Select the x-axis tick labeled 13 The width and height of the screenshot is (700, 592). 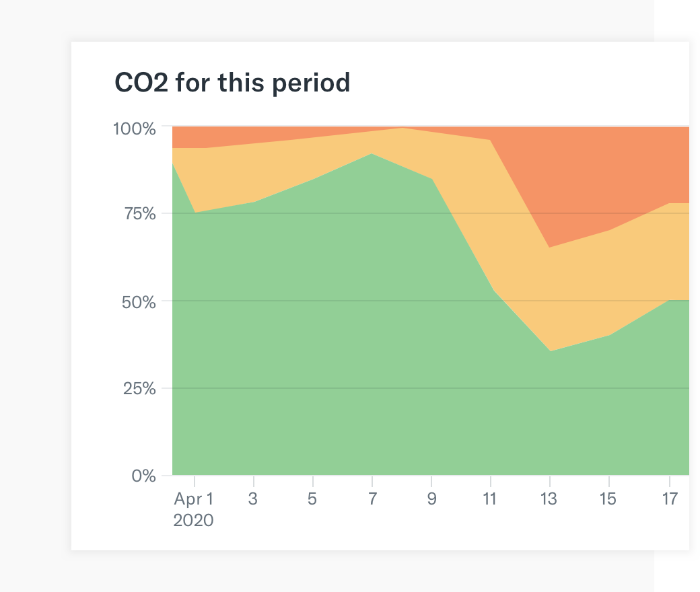tap(550, 499)
